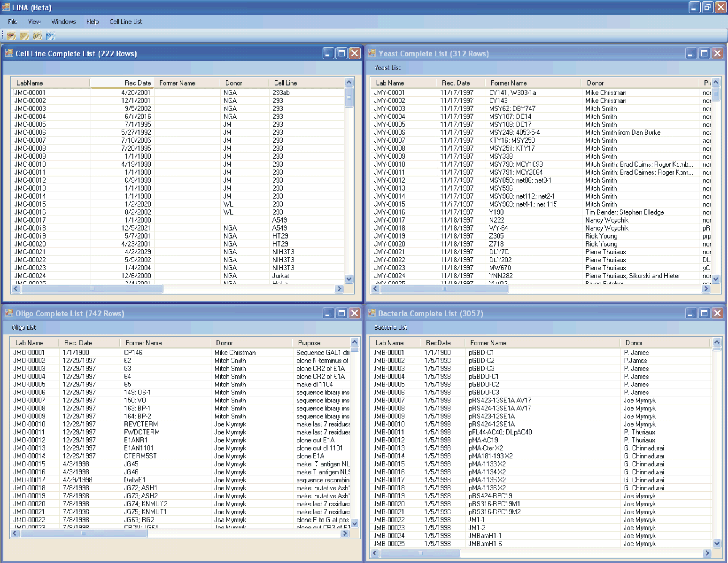Open the Oligo List submenu
728x563 pixels.
click(x=24, y=328)
